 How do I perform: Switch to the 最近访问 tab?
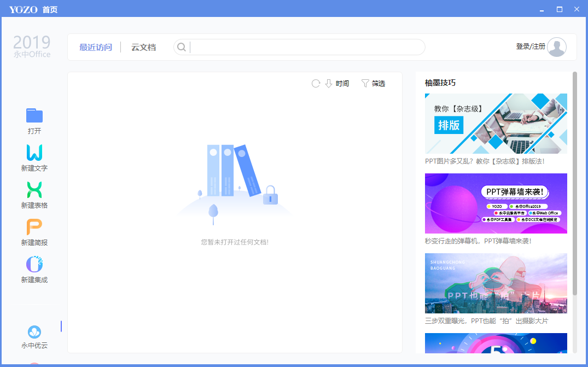[95, 48]
